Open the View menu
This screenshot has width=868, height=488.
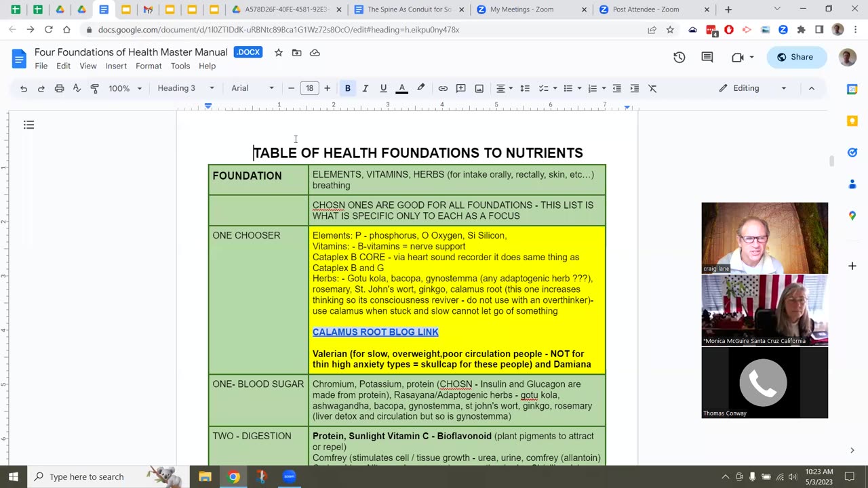click(x=88, y=66)
